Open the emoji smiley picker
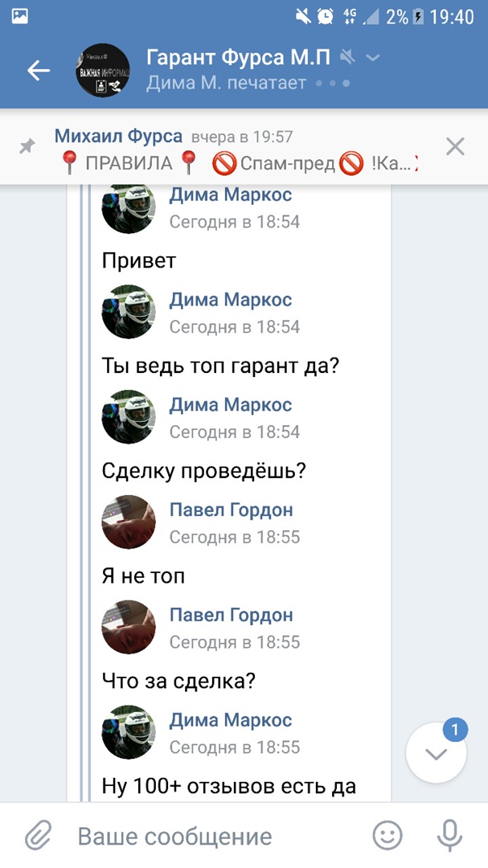Image resolution: width=488 pixels, height=868 pixels. pyautogui.click(x=388, y=836)
